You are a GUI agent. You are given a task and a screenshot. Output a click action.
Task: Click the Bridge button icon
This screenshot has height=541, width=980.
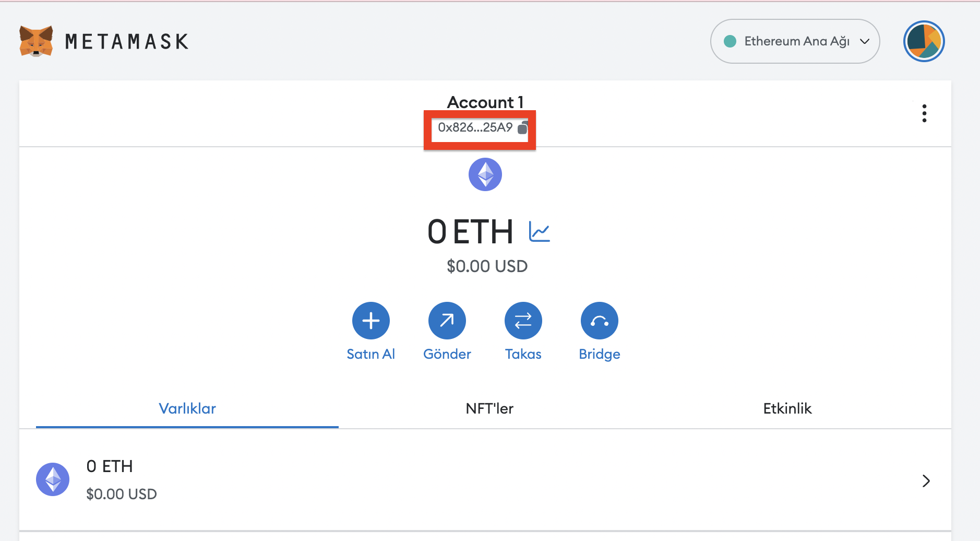pyautogui.click(x=600, y=321)
